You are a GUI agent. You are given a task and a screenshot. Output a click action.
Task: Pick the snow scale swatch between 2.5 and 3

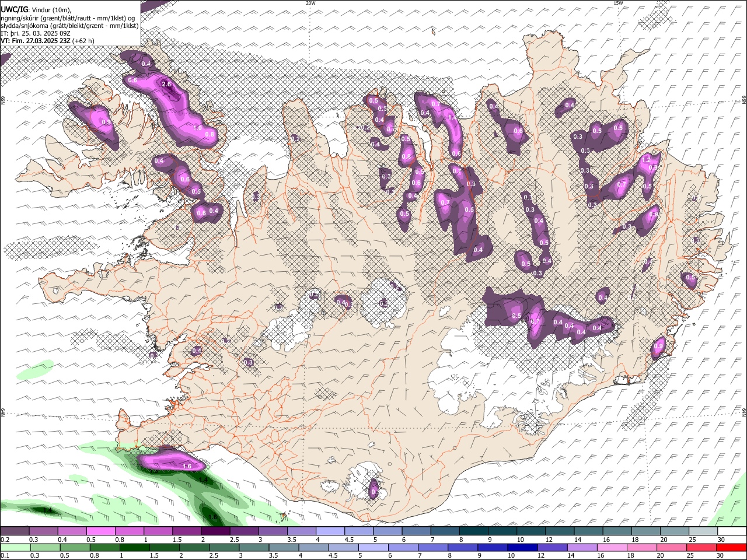tap(244, 531)
